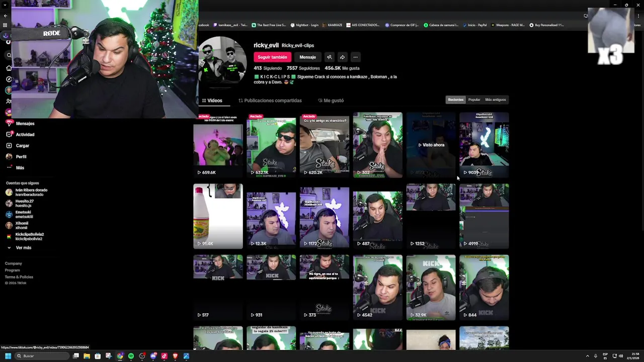Click the Buscar taskbar search field
Image resolution: width=644 pixels, height=362 pixels.
click(42, 356)
